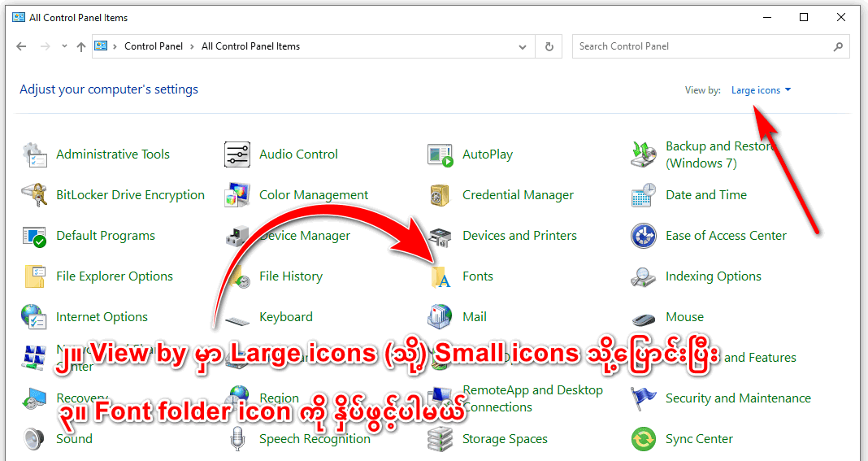
Task: Open the Fonts folder icon
Action: coord(441,276)
